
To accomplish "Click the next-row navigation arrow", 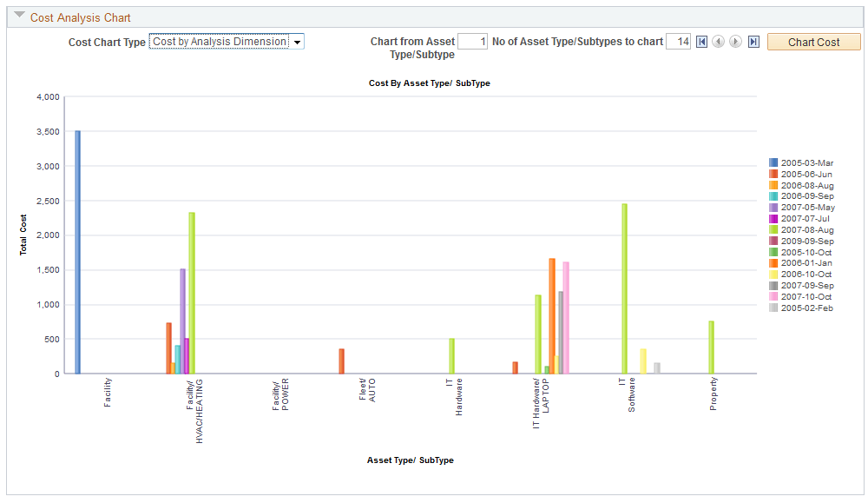I will [x=734, y=41].
